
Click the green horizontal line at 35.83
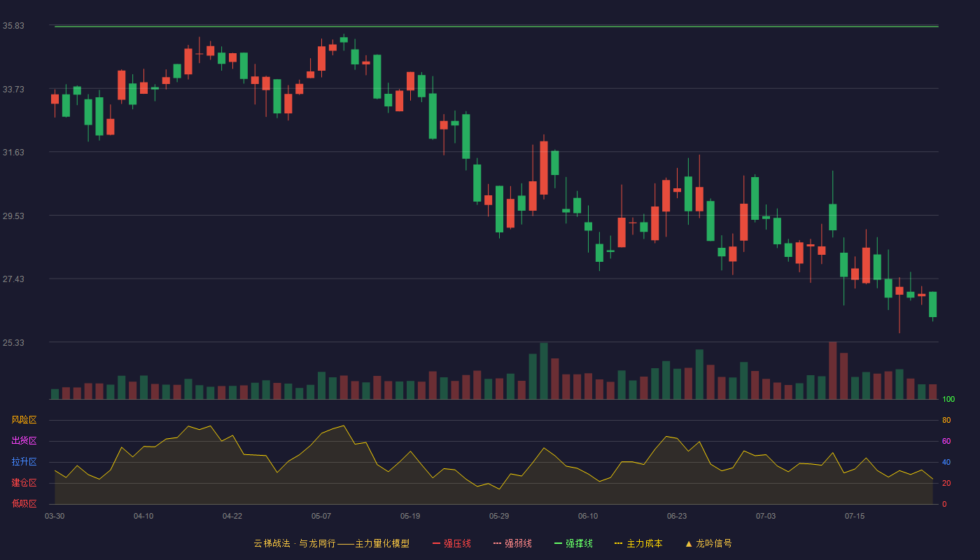pyautogui.click(x=496, y=27)
